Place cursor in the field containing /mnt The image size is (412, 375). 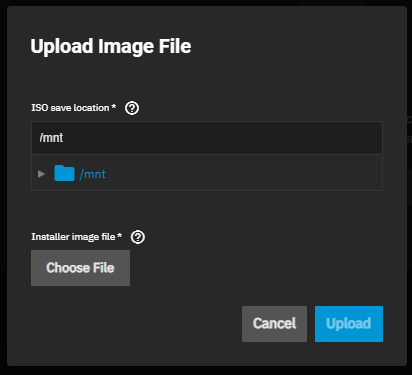(x=207, y=138)
